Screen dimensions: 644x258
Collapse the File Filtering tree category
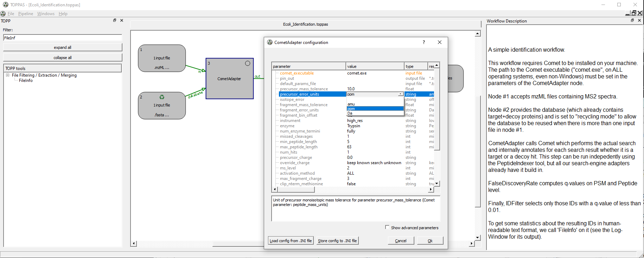[7, 75]
